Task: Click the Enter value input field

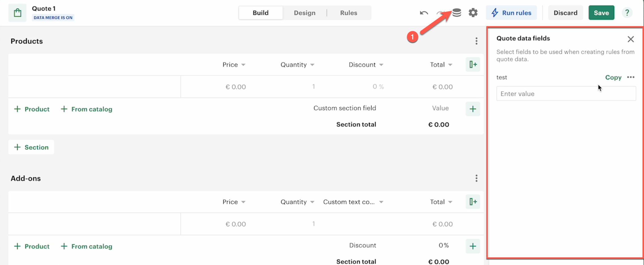Action: (x=566, y=94)
